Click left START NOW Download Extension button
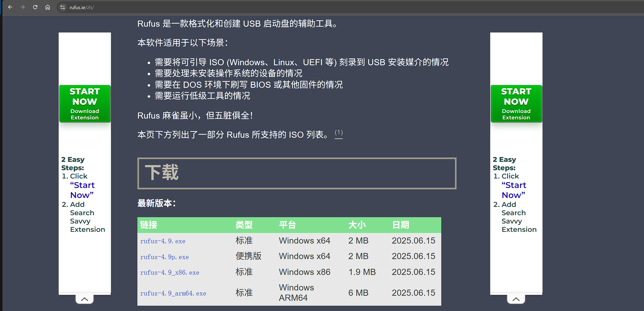The image size is (644, 311). (85, 104)
